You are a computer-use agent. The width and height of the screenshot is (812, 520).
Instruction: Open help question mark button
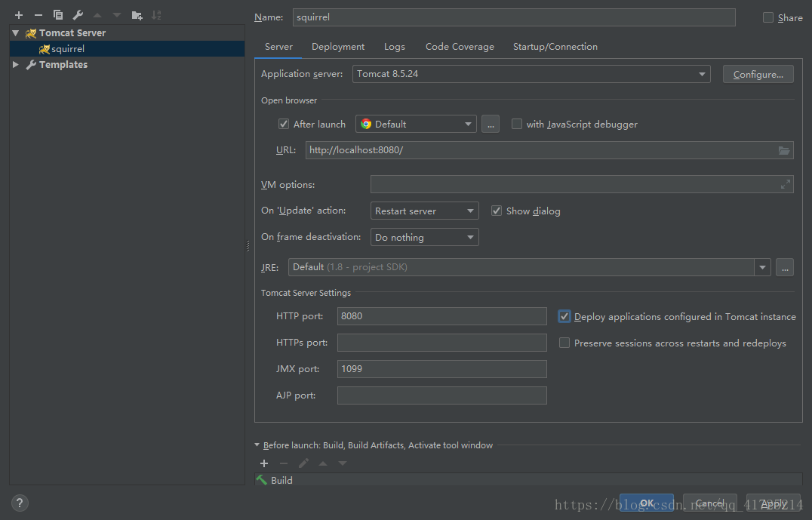tap(20, 503)
